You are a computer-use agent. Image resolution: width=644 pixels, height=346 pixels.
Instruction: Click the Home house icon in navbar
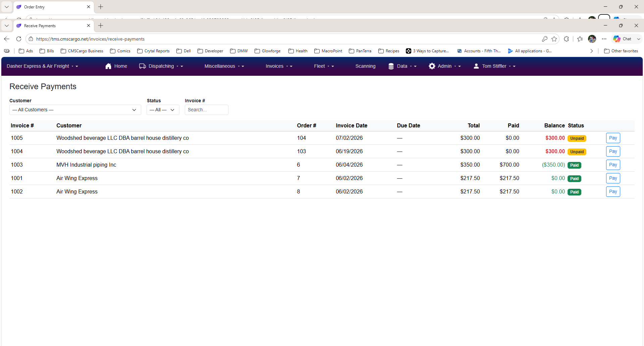[108, 66]
